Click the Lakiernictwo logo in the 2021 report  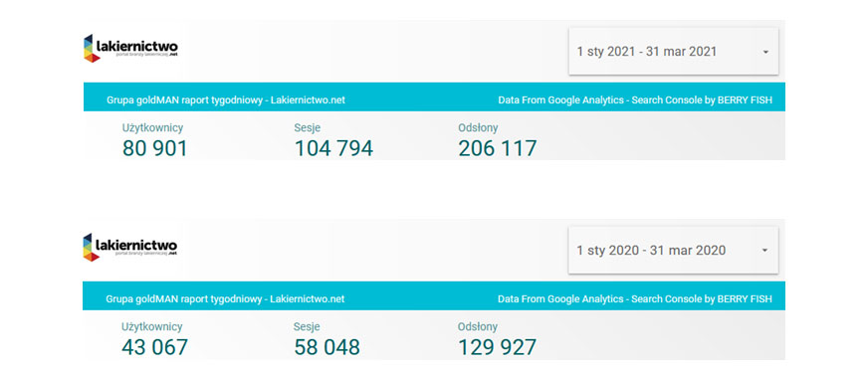130,48
